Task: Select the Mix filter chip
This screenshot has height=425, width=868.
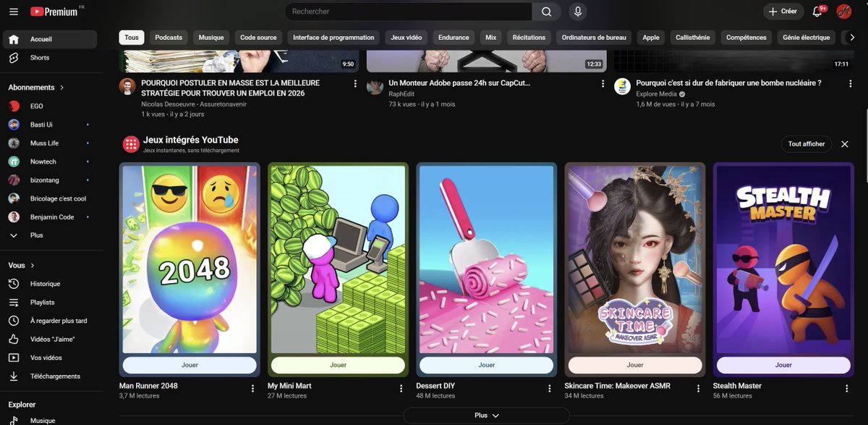Action: pos(491,38)
